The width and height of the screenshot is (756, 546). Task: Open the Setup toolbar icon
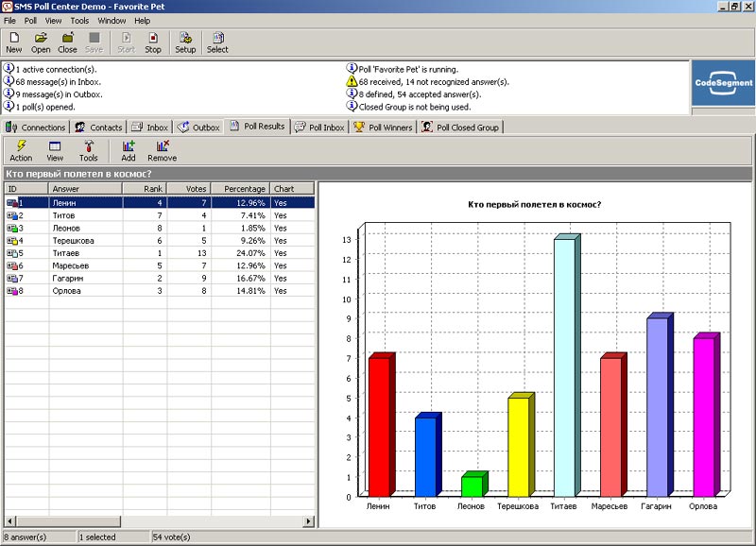click(185, 42)
